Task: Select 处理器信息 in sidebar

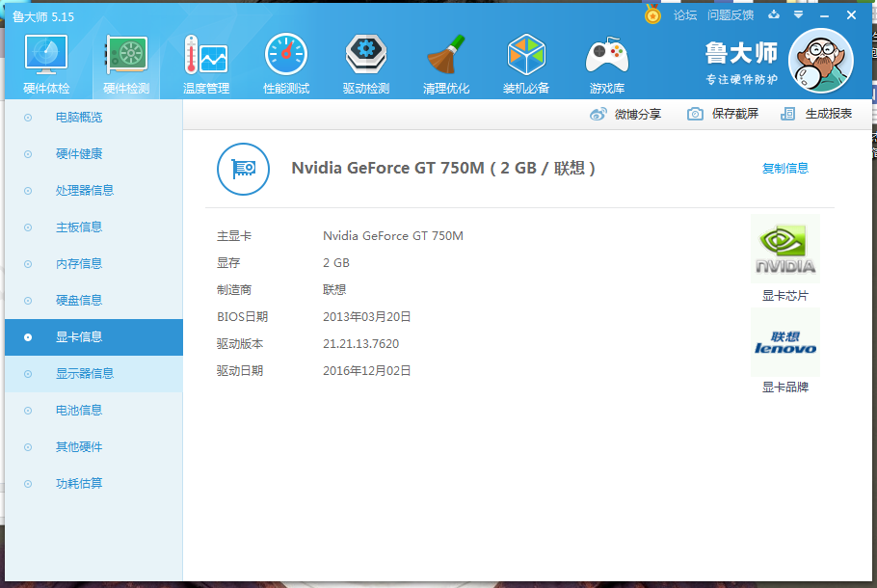Action: coord(94,191)
